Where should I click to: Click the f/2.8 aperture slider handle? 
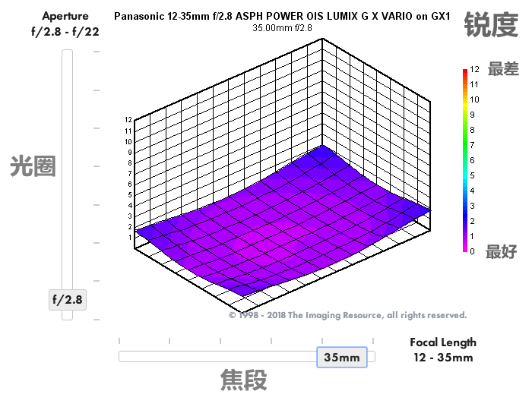coord(68,300)
